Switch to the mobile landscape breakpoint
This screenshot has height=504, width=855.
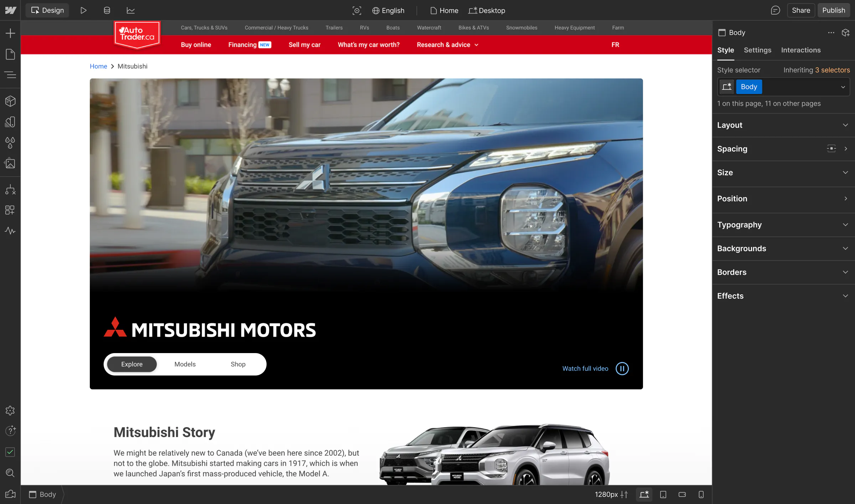point(682,494)
